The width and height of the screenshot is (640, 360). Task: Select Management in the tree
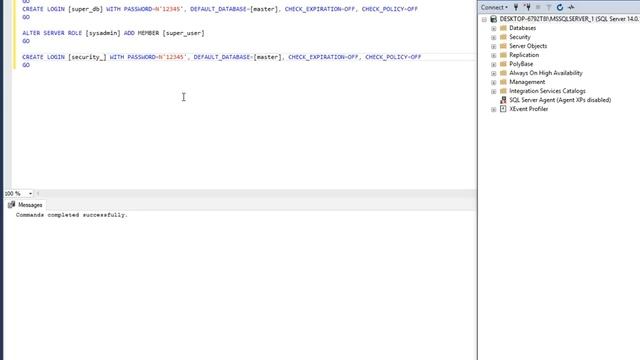point(527,82)
